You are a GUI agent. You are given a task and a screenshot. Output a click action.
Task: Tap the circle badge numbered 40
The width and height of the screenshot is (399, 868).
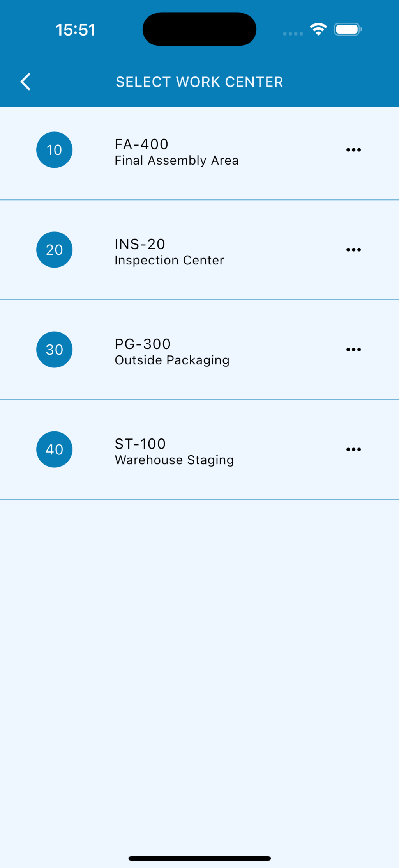[55, 449]
